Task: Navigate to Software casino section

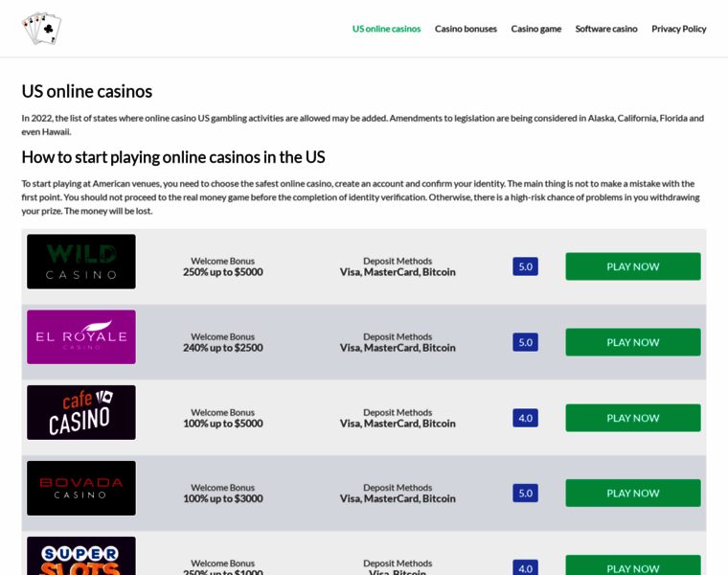Action: (x=605, y=29)
